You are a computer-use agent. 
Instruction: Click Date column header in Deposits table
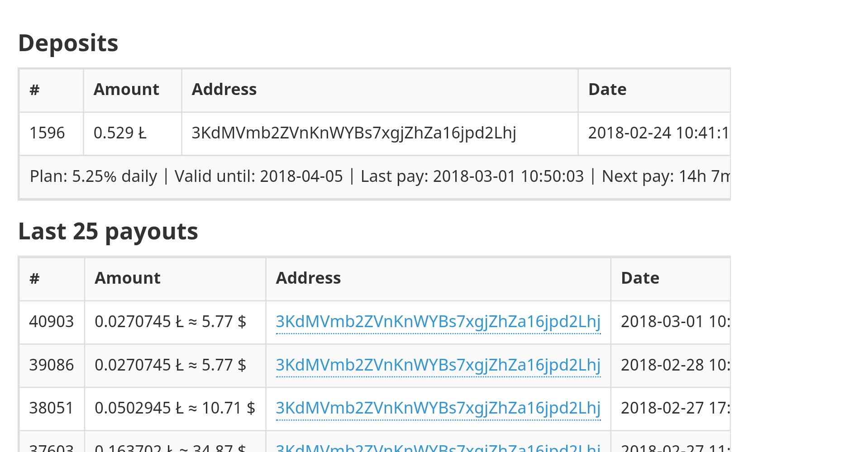point(607,90)
